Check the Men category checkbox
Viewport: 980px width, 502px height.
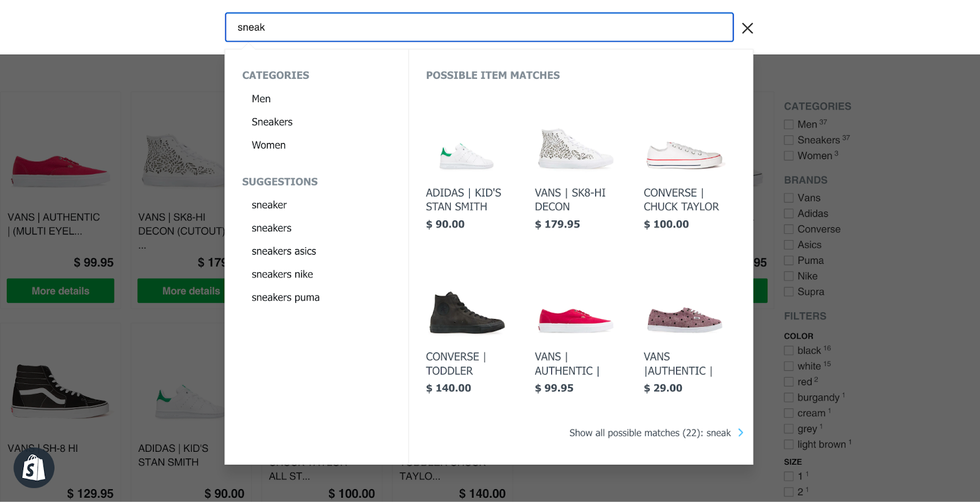(x=789, y=125)
